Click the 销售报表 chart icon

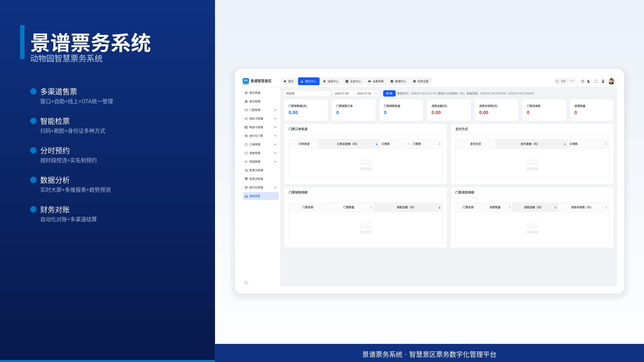[x=246, y=196]
